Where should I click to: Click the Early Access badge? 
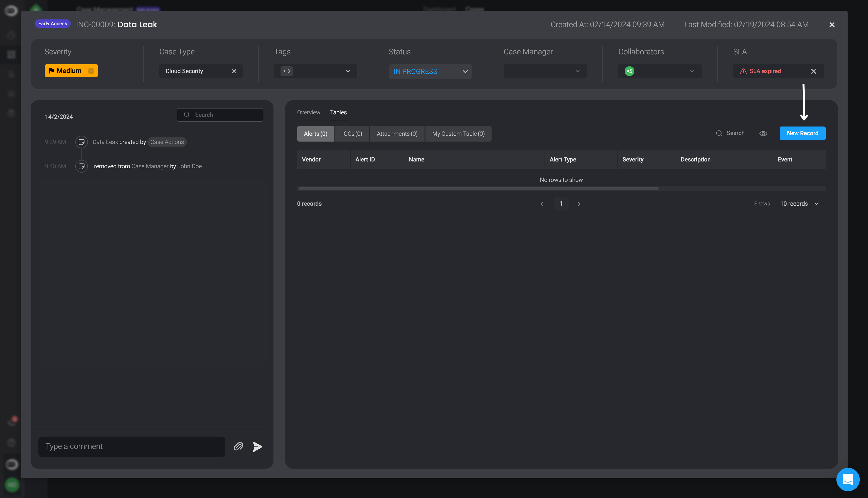[x=52, y=24]
